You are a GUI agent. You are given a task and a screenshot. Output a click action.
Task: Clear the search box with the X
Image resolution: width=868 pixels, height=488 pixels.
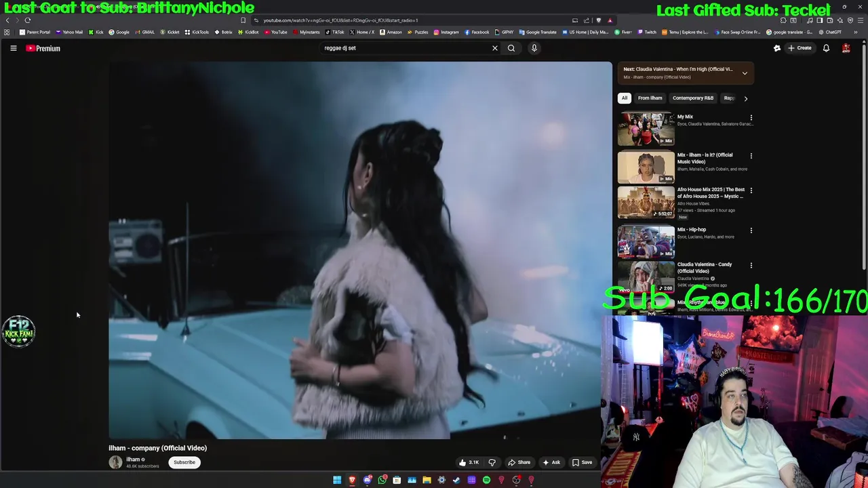(x=494, y=48)
